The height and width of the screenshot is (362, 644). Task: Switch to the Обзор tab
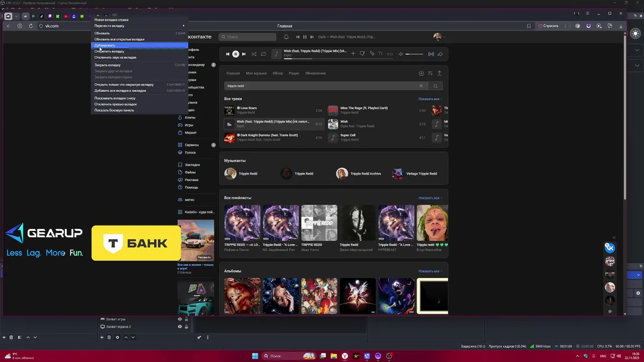[x=278, y=73]
